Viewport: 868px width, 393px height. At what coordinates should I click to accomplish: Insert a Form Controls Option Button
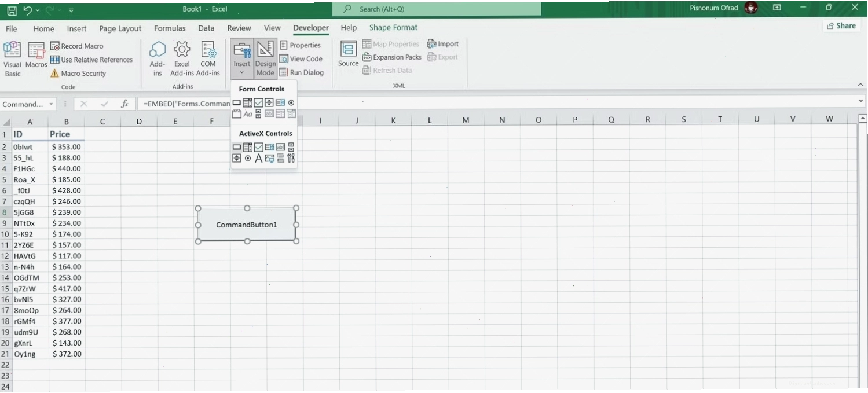(291, 102)
